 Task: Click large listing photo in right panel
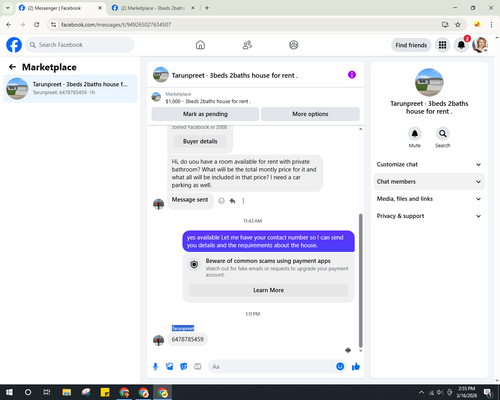pyautogui.click(x=429, y=82)
